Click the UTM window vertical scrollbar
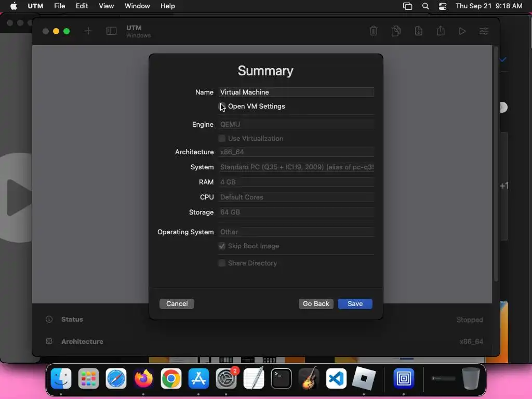 point(496,165)
